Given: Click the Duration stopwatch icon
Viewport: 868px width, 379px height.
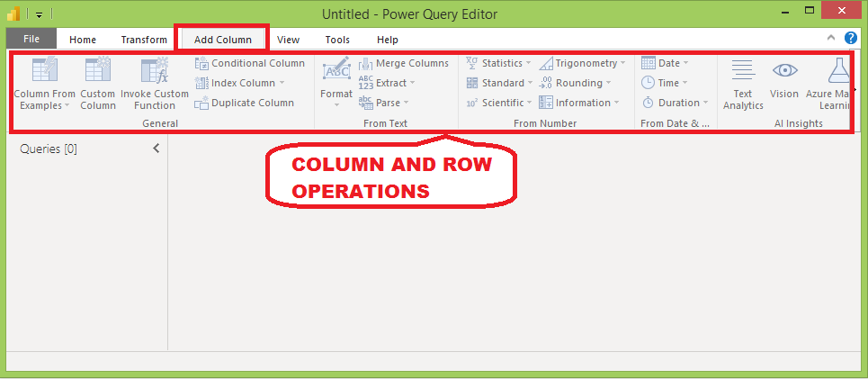Looking at the screenshot, I should 648,103.
